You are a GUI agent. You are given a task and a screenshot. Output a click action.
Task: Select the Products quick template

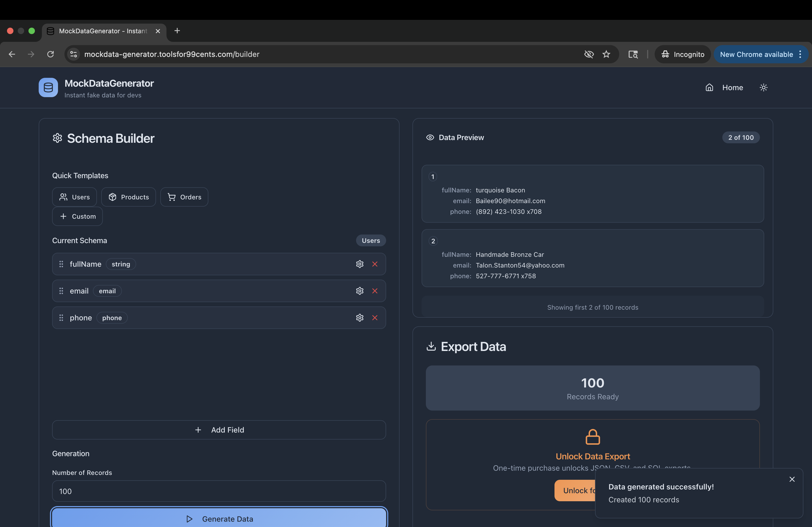coord(128,197)
